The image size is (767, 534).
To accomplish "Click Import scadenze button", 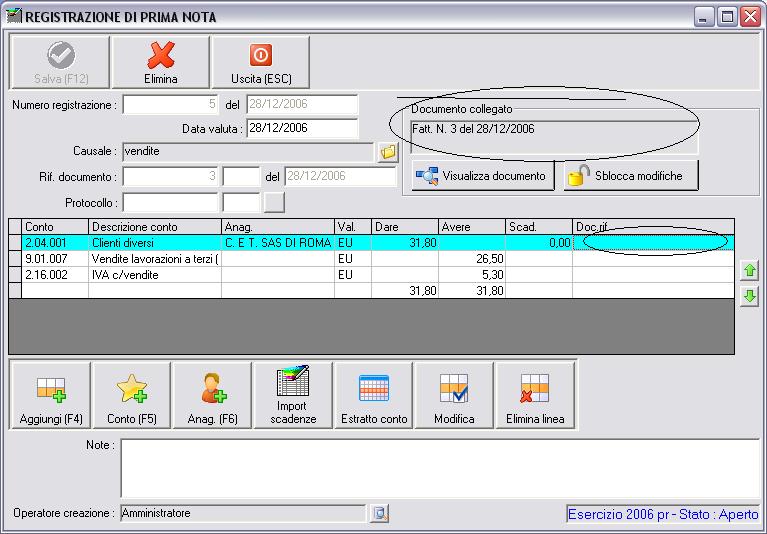I will 293,395.
